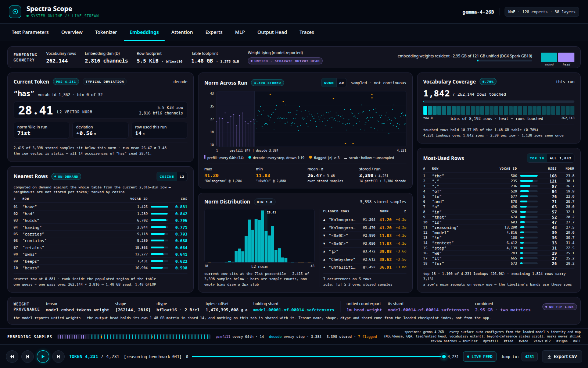Open the Experts tab
588x368 pixels.
coord(214,32)
